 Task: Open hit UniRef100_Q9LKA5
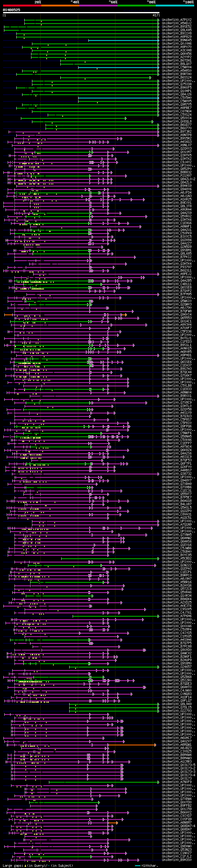[x=177, y=30]
